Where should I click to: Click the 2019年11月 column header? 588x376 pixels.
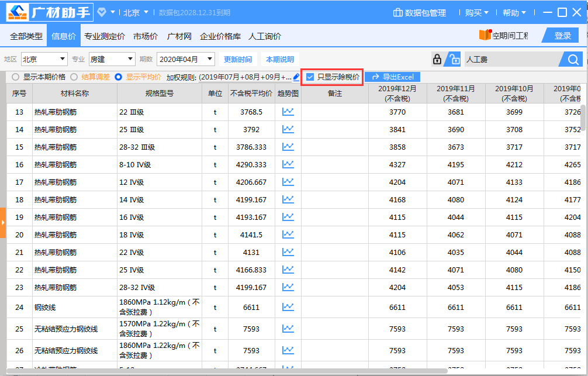(456, 94)
